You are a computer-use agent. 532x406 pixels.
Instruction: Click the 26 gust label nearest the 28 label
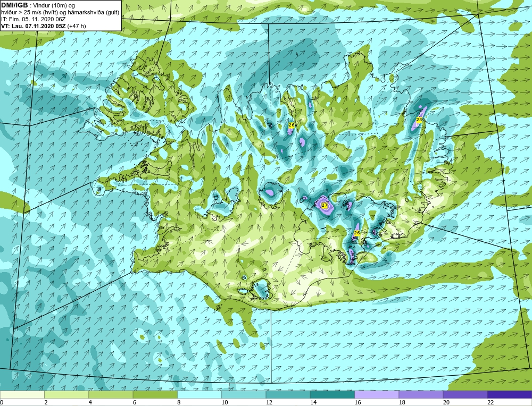pos(292,125)
